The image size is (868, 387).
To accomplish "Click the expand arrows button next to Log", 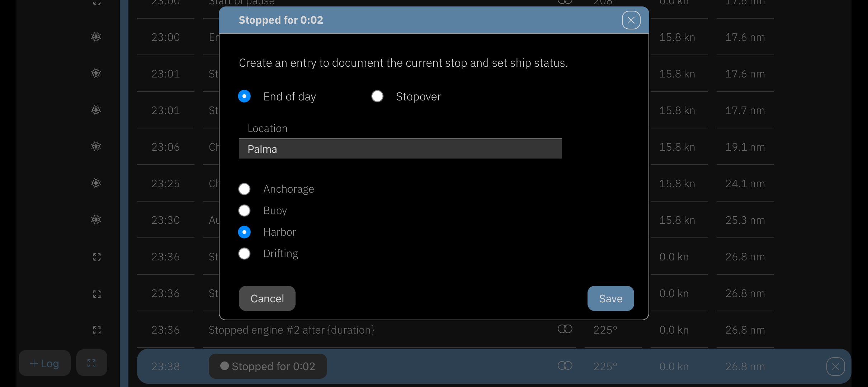I will (91, 363).
